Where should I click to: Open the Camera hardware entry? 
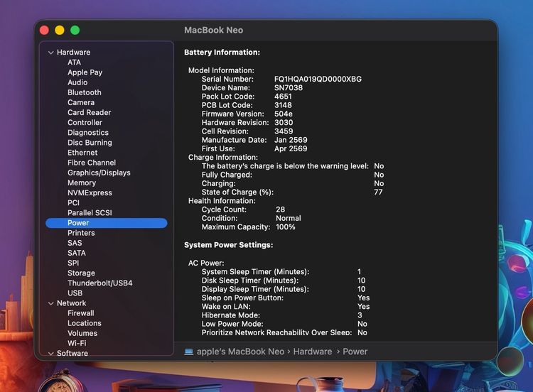81,102
